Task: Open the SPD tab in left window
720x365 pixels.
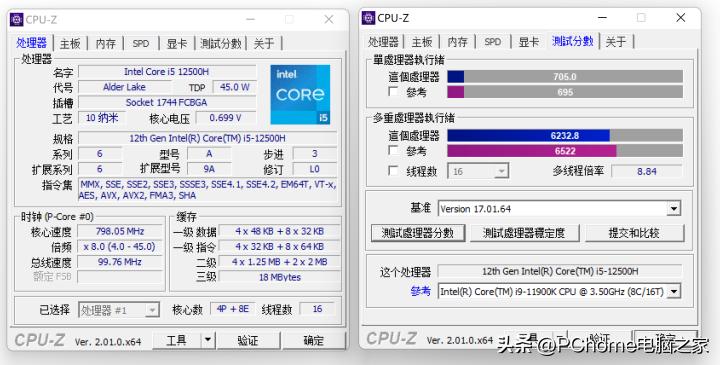Action: 141,44
